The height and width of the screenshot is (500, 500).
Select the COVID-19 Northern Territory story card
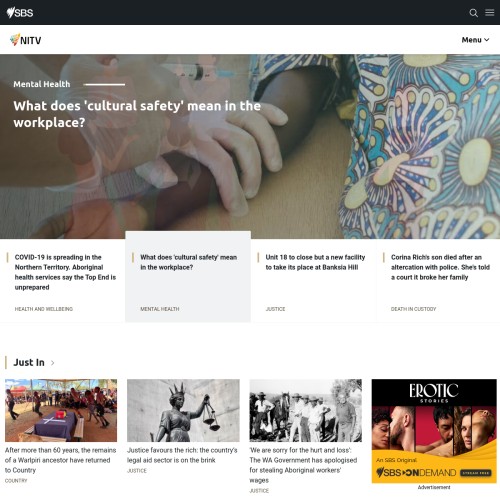click(62, 280)
